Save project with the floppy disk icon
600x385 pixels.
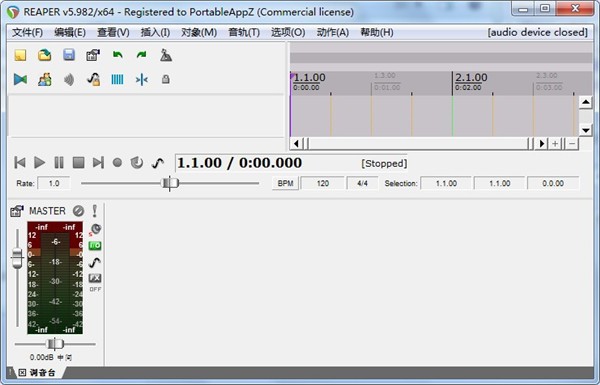69,55
